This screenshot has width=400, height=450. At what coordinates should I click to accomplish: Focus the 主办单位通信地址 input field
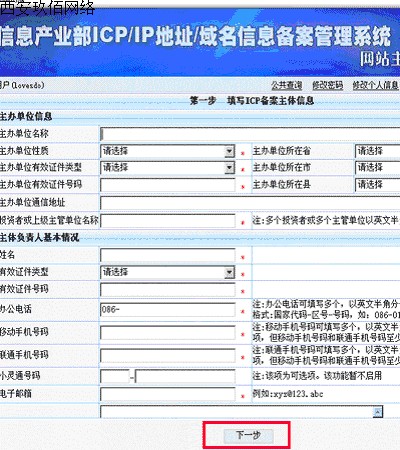coord(250,203)
